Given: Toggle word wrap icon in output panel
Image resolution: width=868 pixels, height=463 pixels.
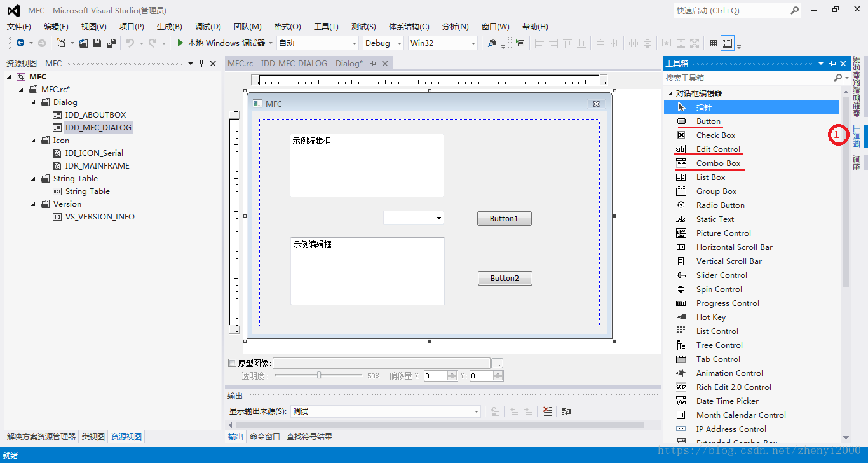Looking at the screenshot, I should click(566, 411).
